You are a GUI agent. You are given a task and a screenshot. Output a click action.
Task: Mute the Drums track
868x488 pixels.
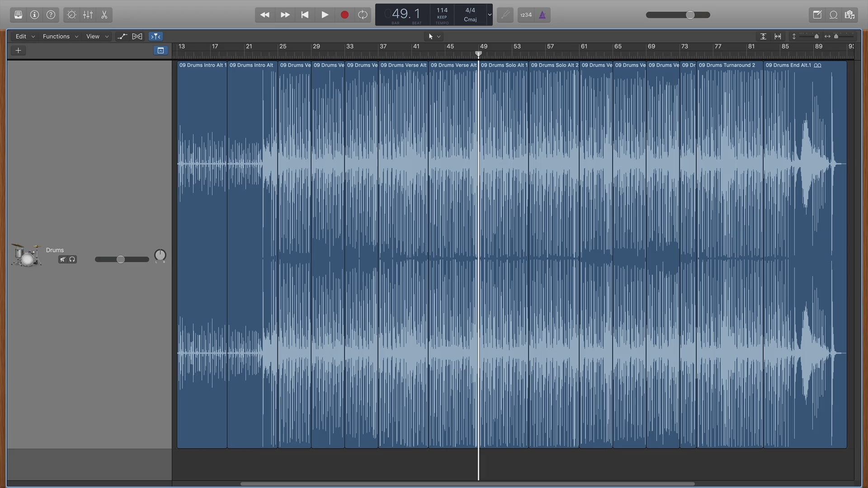tap(63, 259)
